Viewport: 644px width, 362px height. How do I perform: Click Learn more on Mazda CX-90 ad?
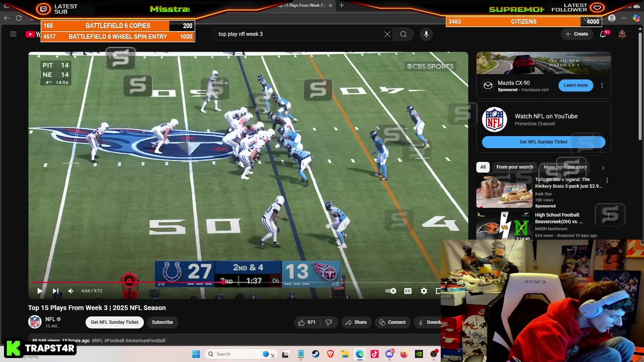(576, 85)
